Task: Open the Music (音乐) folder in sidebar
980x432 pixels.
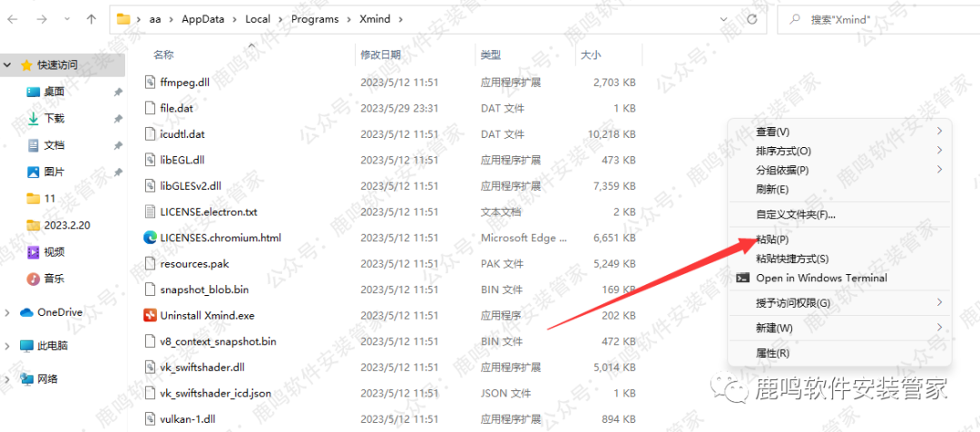Action: pyautogui.click(x=54, y=279)
